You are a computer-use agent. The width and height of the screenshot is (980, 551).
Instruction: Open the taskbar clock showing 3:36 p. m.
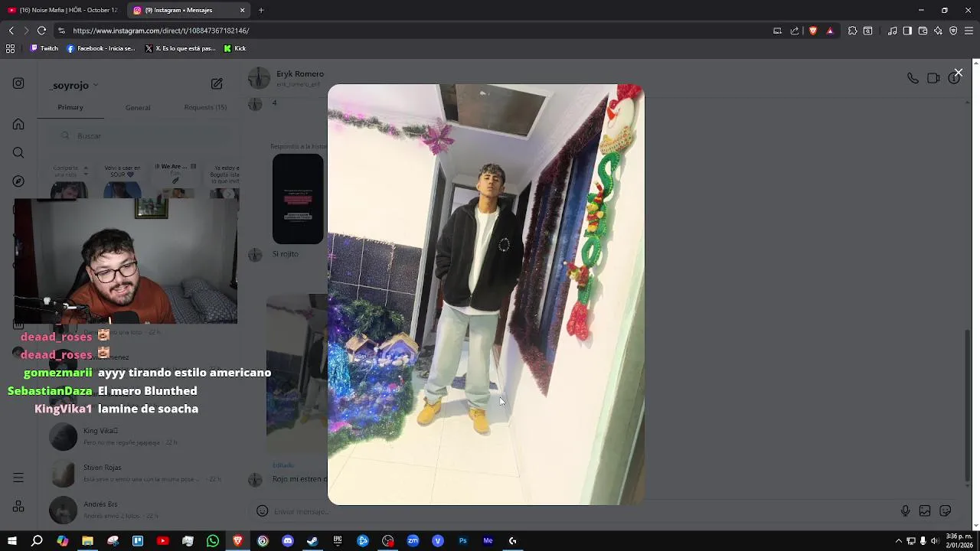[x=959, y=541]
